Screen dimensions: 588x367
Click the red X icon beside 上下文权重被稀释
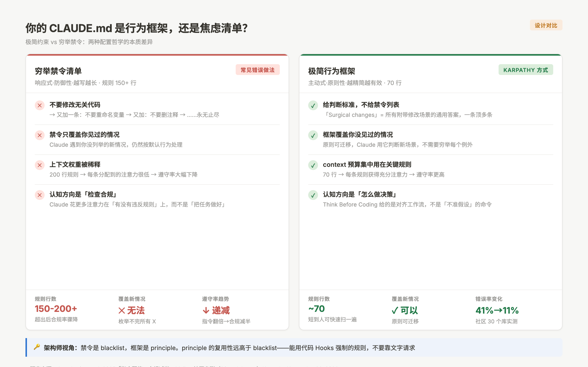coord(40,165)
